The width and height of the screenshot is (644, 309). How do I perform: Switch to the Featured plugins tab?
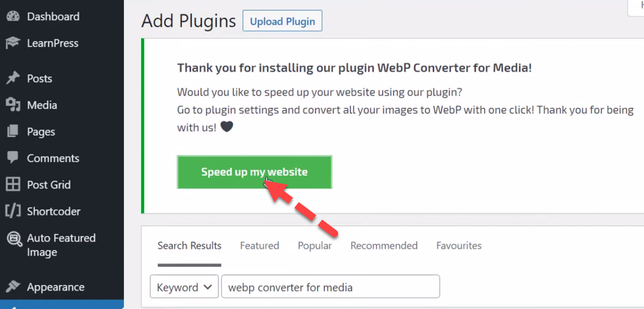point(259,245)
